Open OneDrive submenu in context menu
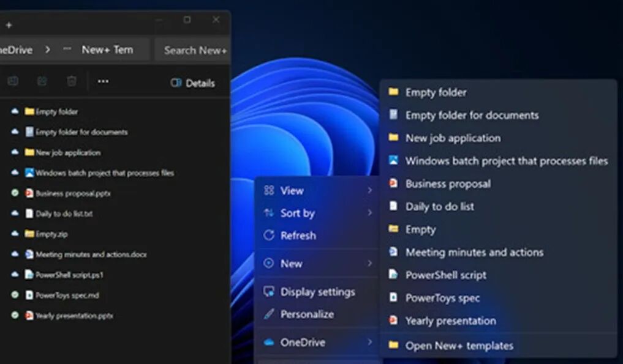This screenshot has height=364, width=623. tap(318, 342)
